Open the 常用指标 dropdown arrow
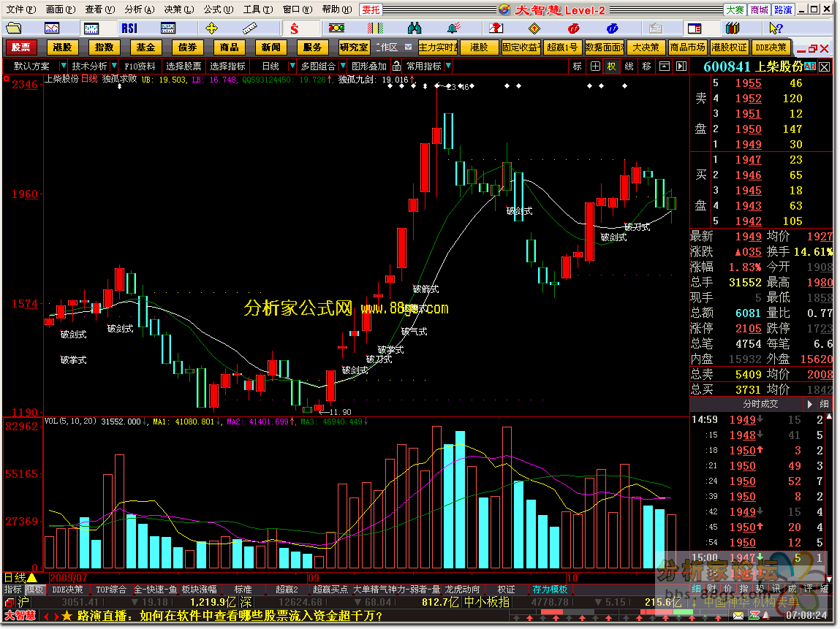The width and height of the screenshot is (840, 629). pyautogui.click(x=448, y=66)
